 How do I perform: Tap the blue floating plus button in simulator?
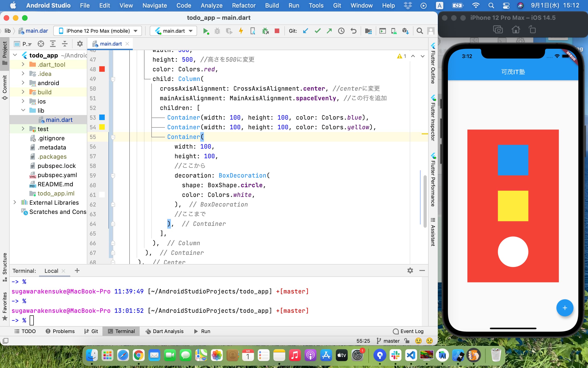(565, 308)
